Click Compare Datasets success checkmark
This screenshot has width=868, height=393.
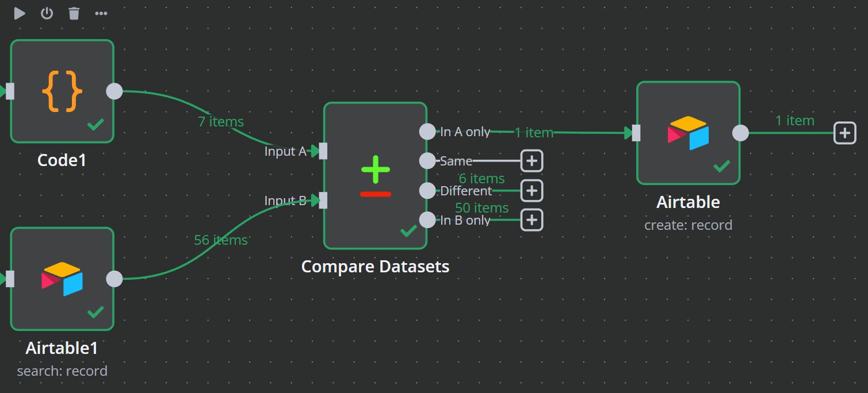[x=408, y=230]
